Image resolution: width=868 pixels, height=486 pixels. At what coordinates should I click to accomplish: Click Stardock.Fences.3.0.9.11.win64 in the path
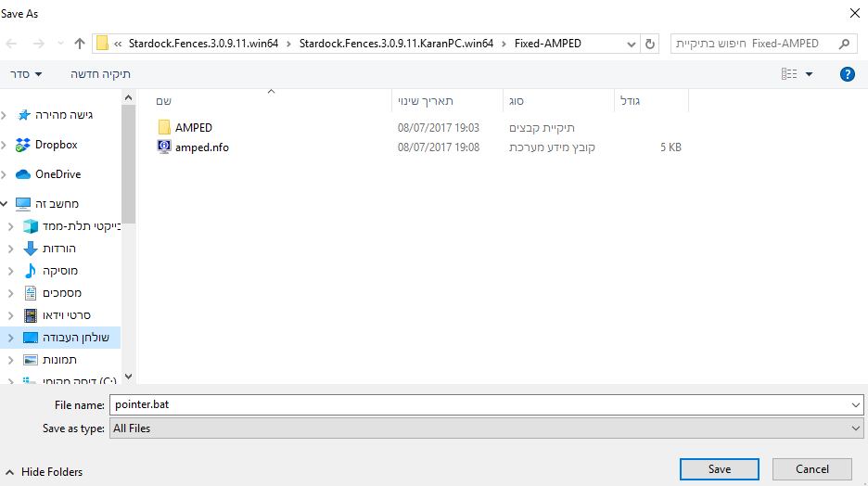point(203,44)
